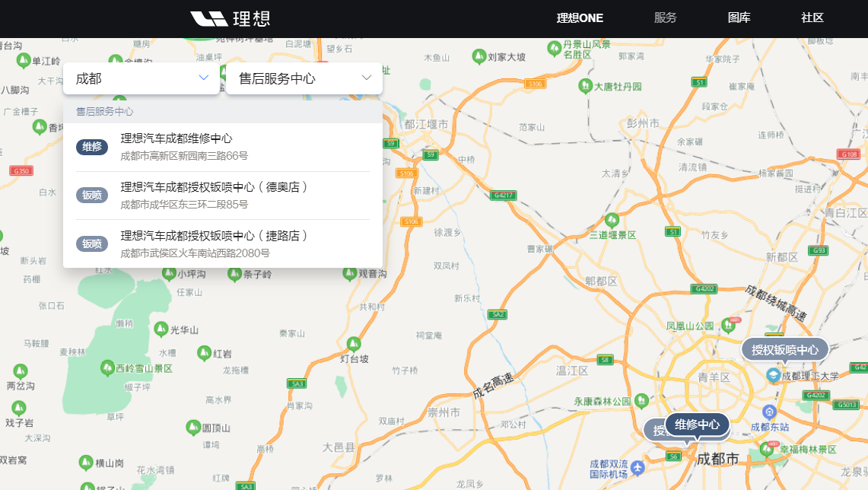Click the 授权钣喷中心 map marker
Screen dimensions: 868x490
(784, 350)
